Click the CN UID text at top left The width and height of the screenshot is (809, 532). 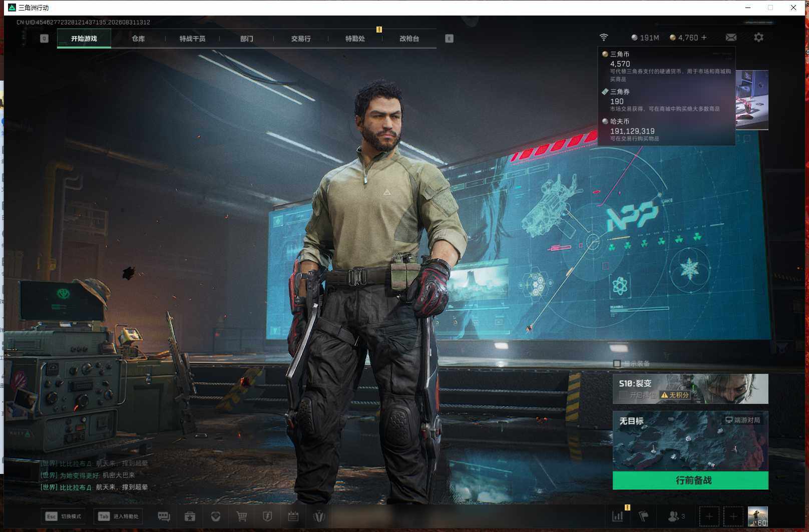[83, 23]
